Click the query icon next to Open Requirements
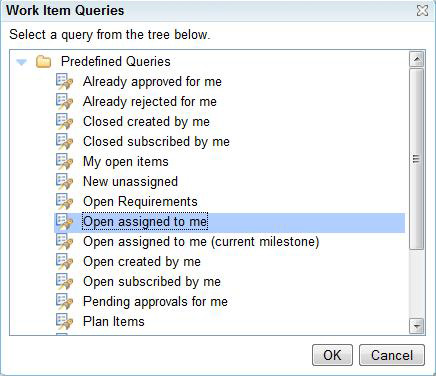The width and height of the screenshot is (436, 376). click(x=64, y=202)
